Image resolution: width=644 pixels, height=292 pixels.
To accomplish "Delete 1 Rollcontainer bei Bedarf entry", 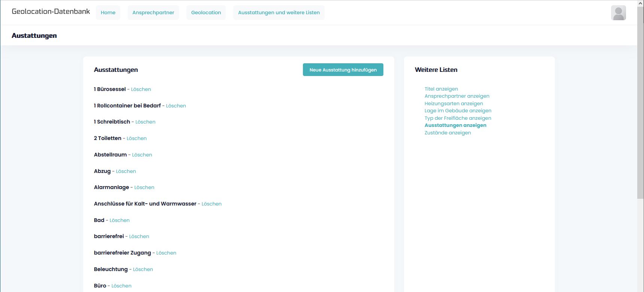I will (x=176, y=106).
